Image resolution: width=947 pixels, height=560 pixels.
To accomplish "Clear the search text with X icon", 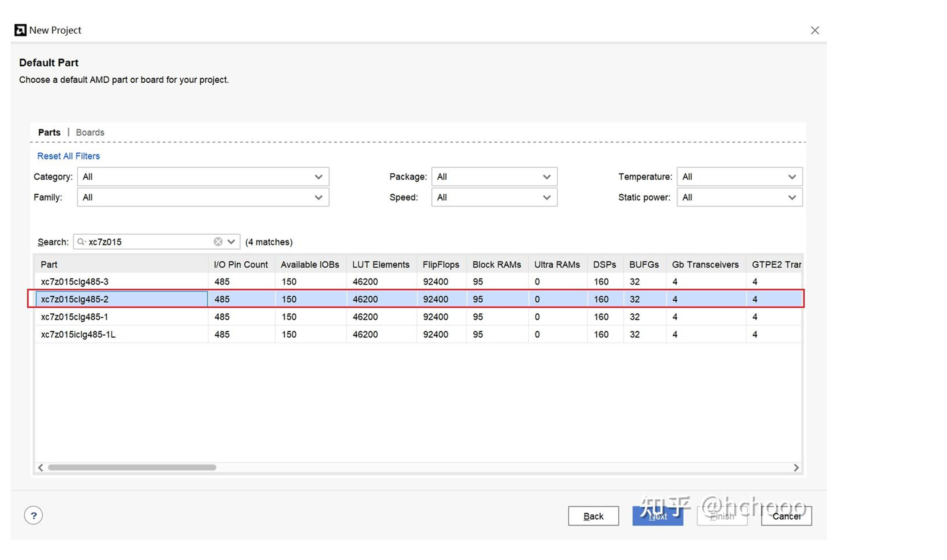I will pos(218,242).
